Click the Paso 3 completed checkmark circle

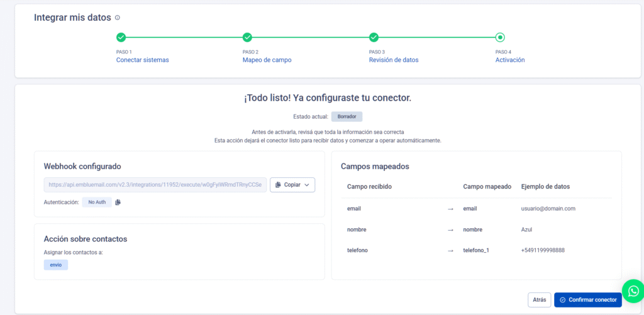click(x=374, y=38)
